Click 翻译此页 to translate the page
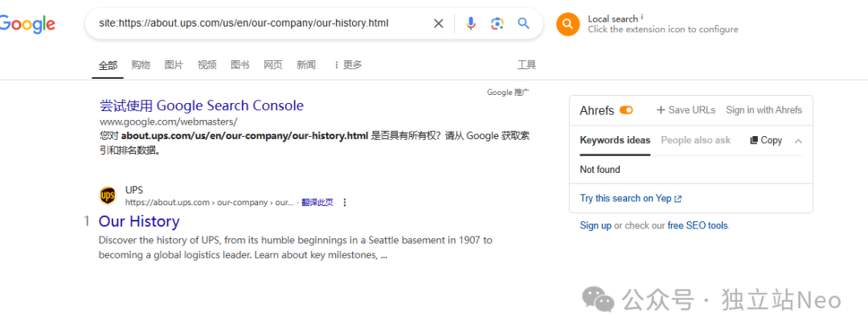Image resolution: width=868 pixels, height=334 pixels. [x=317, y=203]
